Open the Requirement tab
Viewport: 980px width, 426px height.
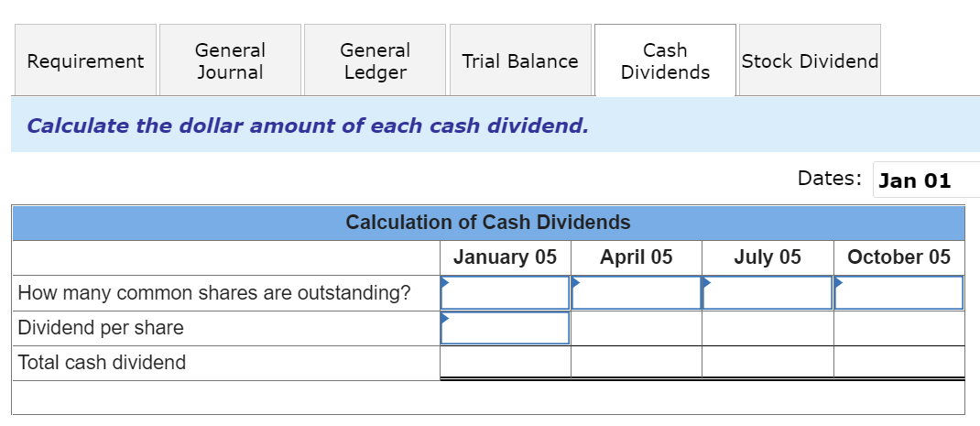point(85,60)
